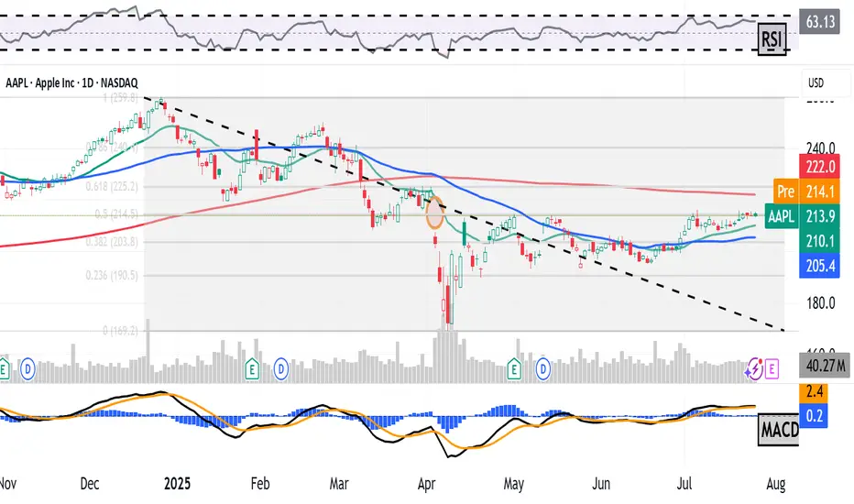Click the Feb label on time axis

[x=260, y=484]
